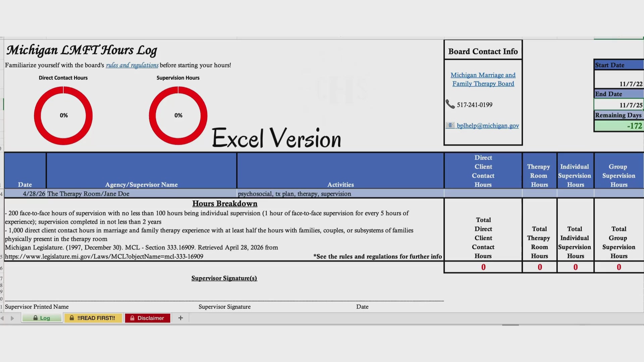The height and width of the screenshot is (362, 644).
Task: Click the horizontal scrollbar thumb at bottom
Action: 511,325
